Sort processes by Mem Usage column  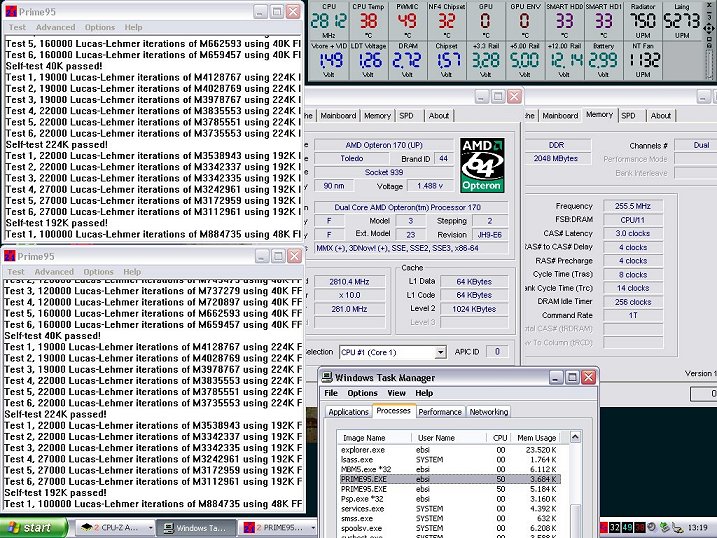[x=536, y=437]
